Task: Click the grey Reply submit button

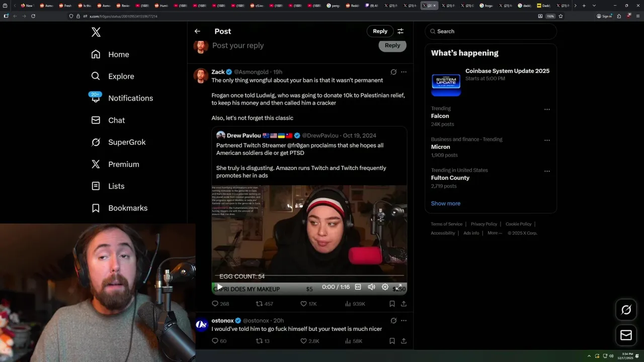Action: 392,45
